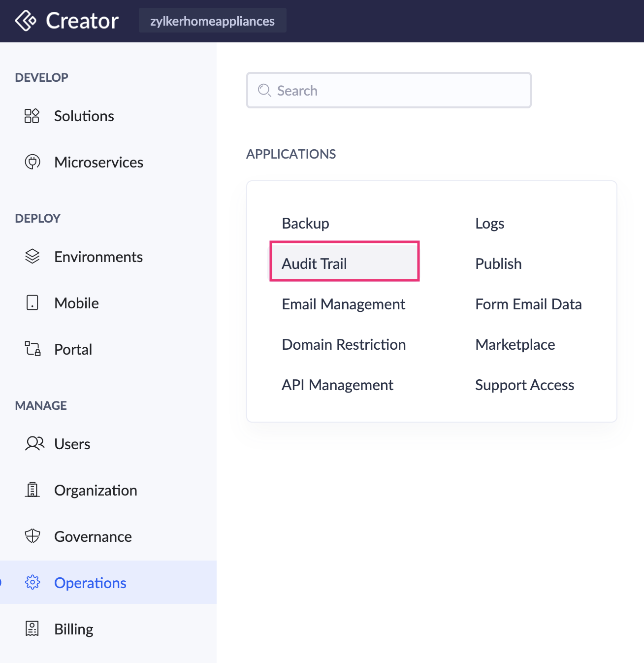The image size is (644, 663).
Task: Click the Mobile device icon
Action: coord(32,303)
